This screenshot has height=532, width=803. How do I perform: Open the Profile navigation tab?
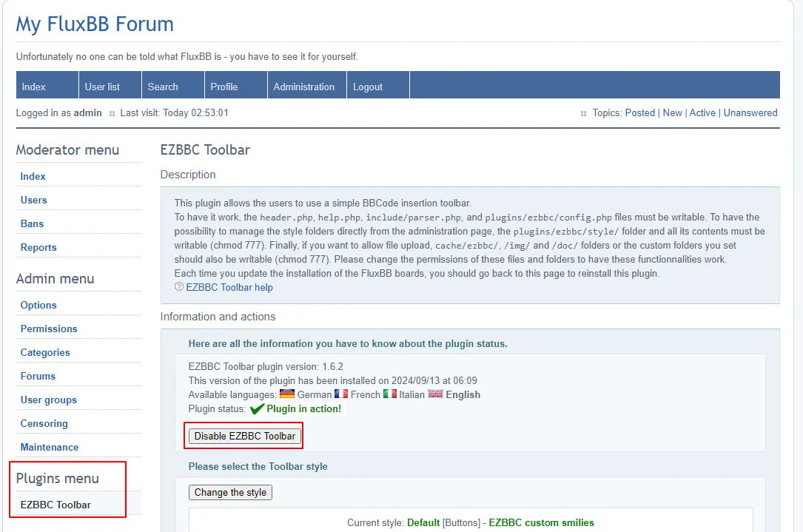pos(236,85)
